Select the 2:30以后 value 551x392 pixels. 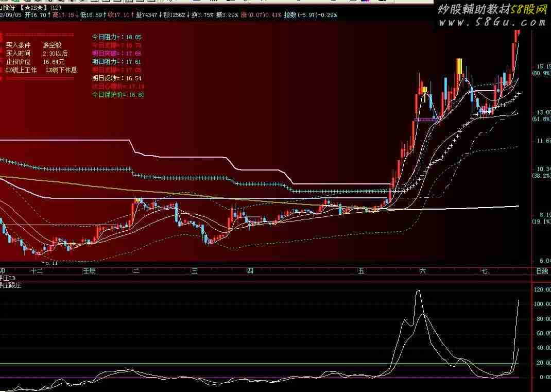55,54
